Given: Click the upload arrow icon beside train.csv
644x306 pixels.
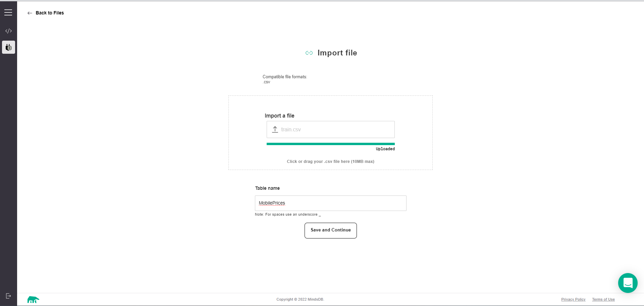Looking at the screenshot, I should 275,129.
